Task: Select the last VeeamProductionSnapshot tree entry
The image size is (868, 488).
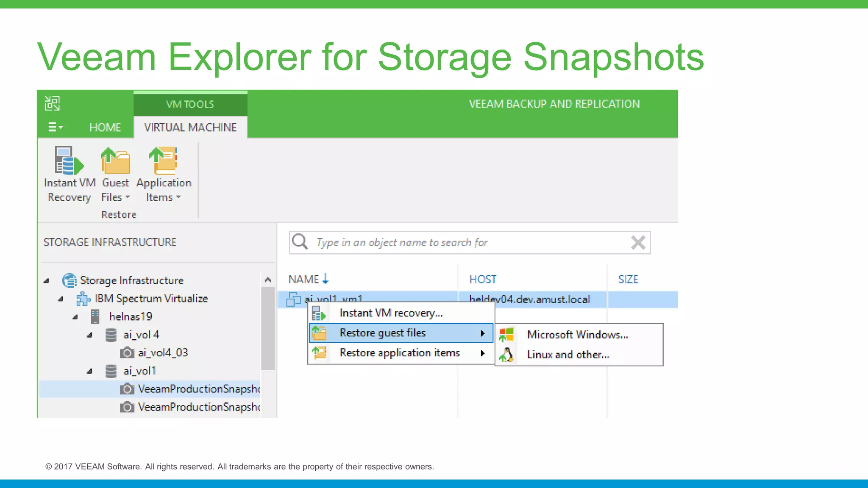Action: [x=199, y=407]
